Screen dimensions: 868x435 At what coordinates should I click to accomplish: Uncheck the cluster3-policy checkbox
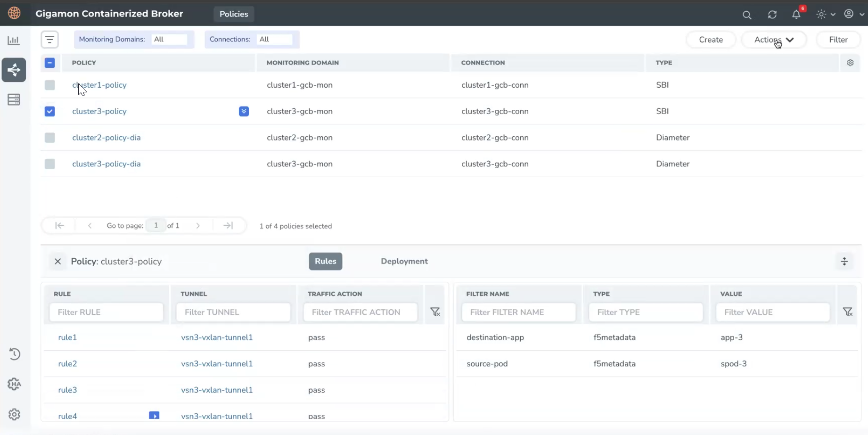click(x=49, y=112)
